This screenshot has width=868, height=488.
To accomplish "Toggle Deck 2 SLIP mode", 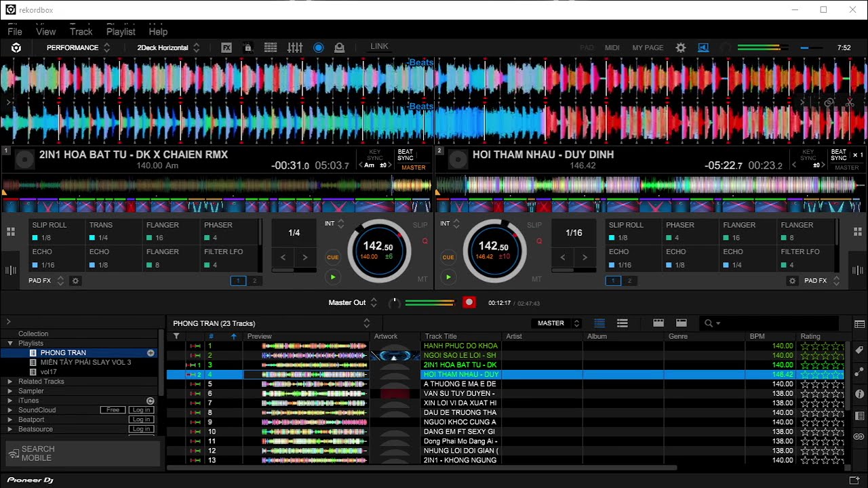I will [534, 225].
